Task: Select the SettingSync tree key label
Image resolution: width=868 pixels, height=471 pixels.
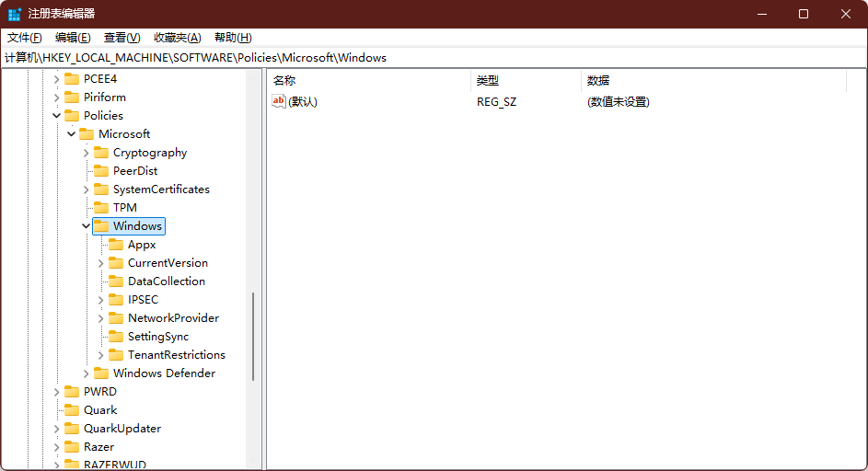Action: coord(158,337)
